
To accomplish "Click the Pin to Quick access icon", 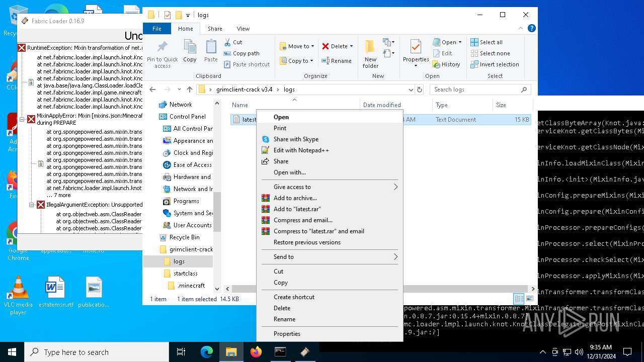I will coord(162,54).
